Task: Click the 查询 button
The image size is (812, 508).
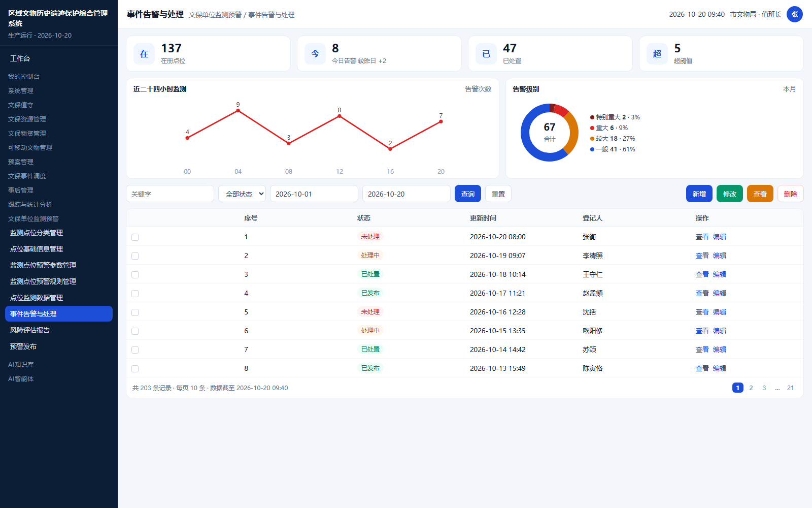Action: (x=468, y=194)
